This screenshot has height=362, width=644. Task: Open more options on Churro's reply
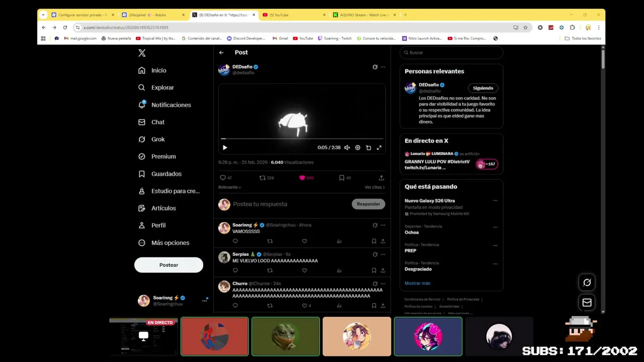[x=383, y=284]
